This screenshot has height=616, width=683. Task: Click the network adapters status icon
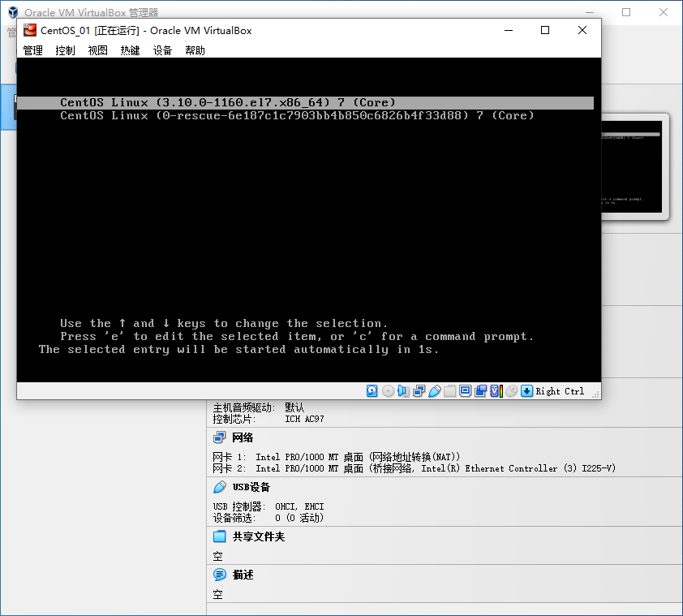tap(419, 391)
